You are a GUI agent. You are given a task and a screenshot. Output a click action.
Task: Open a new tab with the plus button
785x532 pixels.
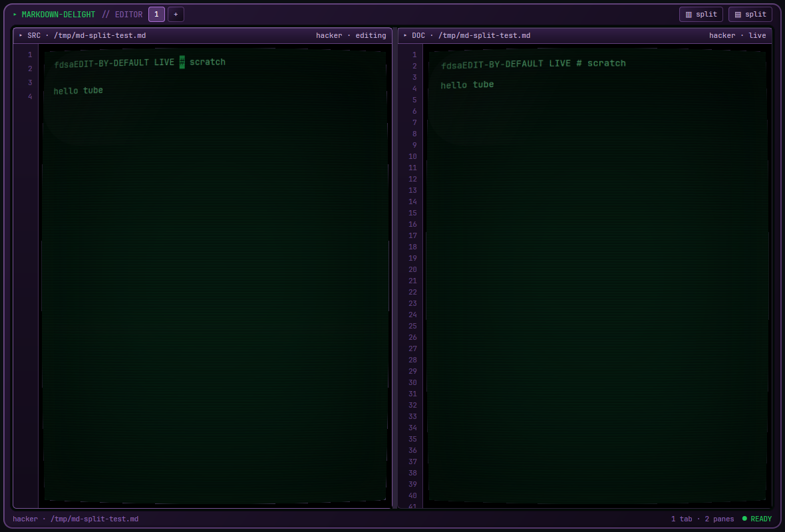[176, 15]
